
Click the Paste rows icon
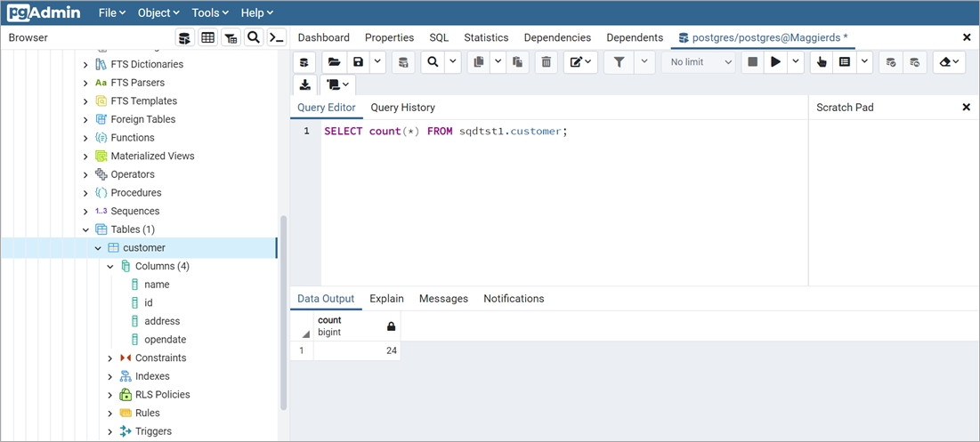click(517, 61)
